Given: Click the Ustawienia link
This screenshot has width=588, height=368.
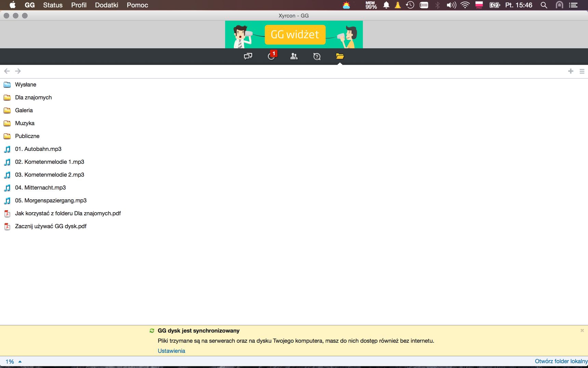Looking at the screenshot, I should [x=171, y=351].
